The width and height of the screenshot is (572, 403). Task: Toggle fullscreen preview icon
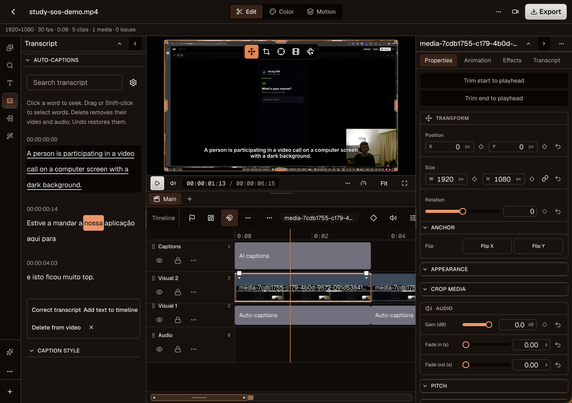pyautogui.click(x=405, y=183)
